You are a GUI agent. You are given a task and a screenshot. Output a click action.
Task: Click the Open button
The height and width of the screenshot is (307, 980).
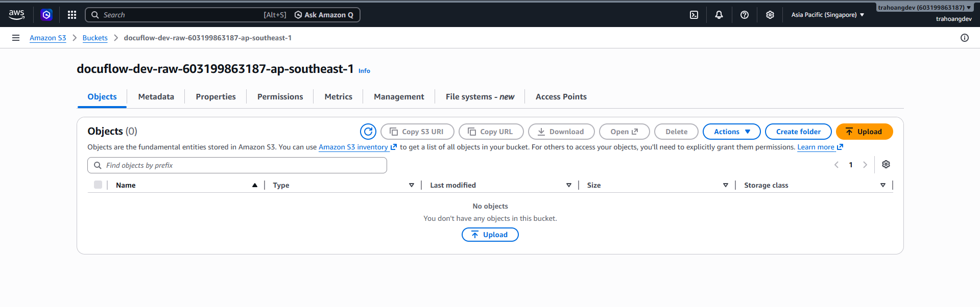[625, 132]
